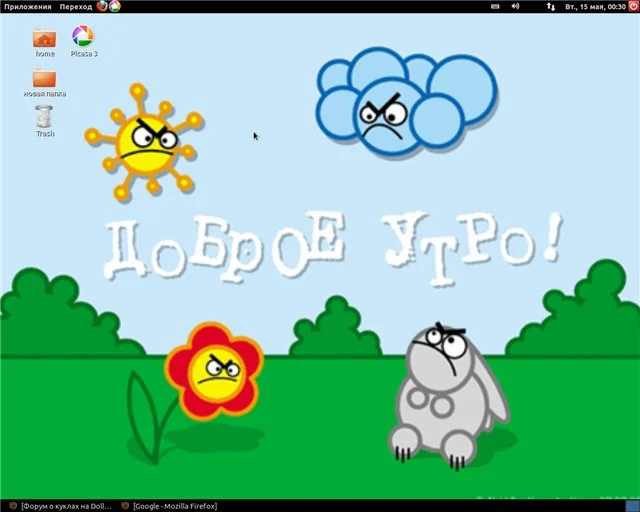Select the home folder desktop icon
Image resolution: width=640 pixels, height=512 pixels.
coord(44,43)
